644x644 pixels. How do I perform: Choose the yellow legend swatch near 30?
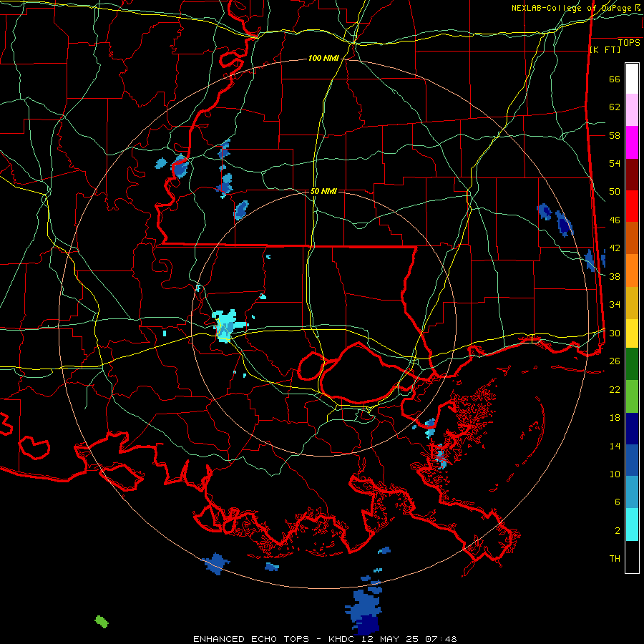(632, 333)
